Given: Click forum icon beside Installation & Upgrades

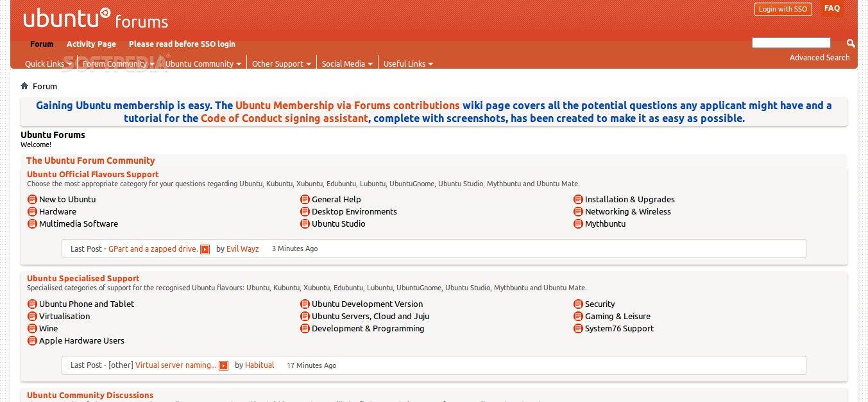Looking at the screenshot, I should click(x=578, y=199).
